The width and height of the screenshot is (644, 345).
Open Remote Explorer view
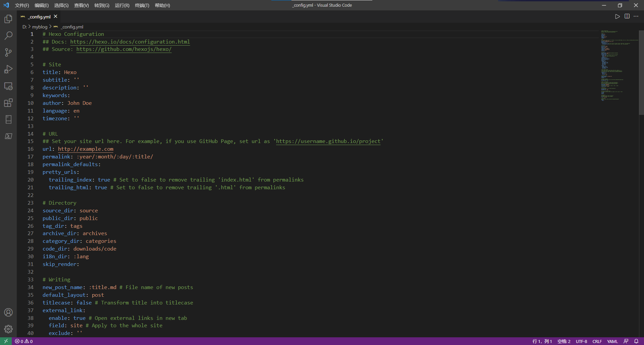click(x=8, y=86)
